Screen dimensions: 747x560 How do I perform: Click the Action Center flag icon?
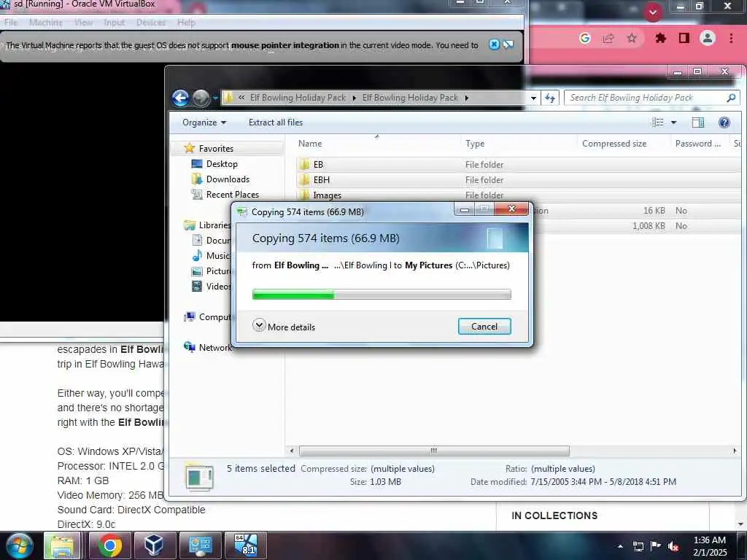(656, 546)
